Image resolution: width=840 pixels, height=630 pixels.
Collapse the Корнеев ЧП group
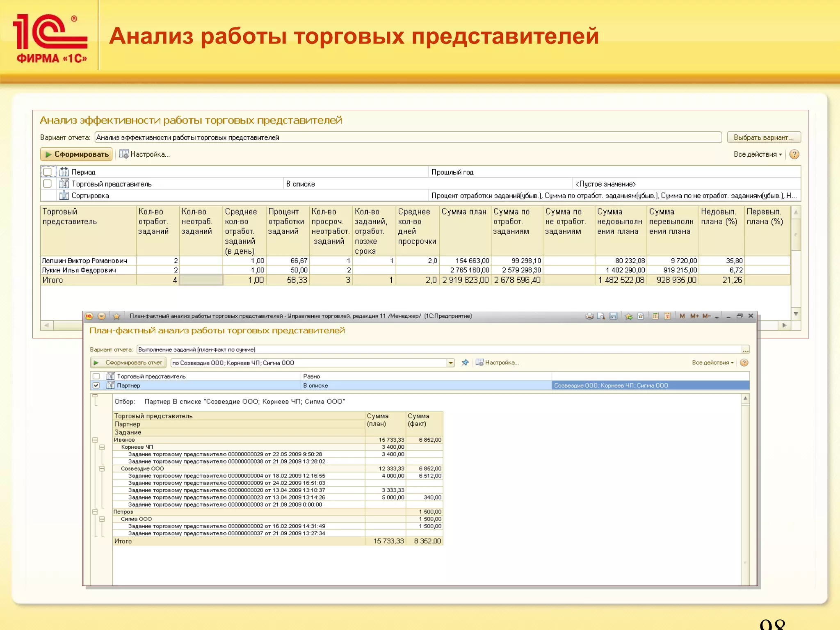pyautogui.click(x=102, y=447)
